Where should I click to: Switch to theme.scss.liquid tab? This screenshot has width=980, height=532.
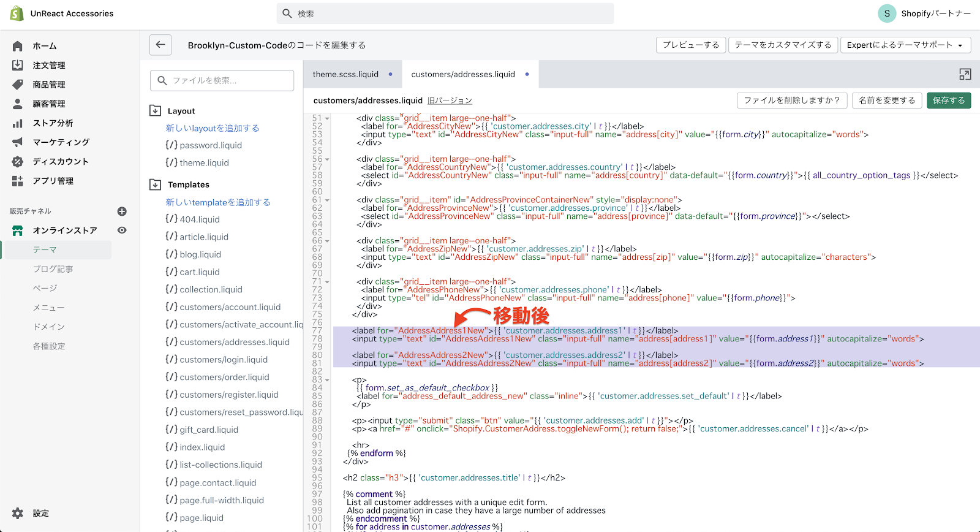click(345, 74)
